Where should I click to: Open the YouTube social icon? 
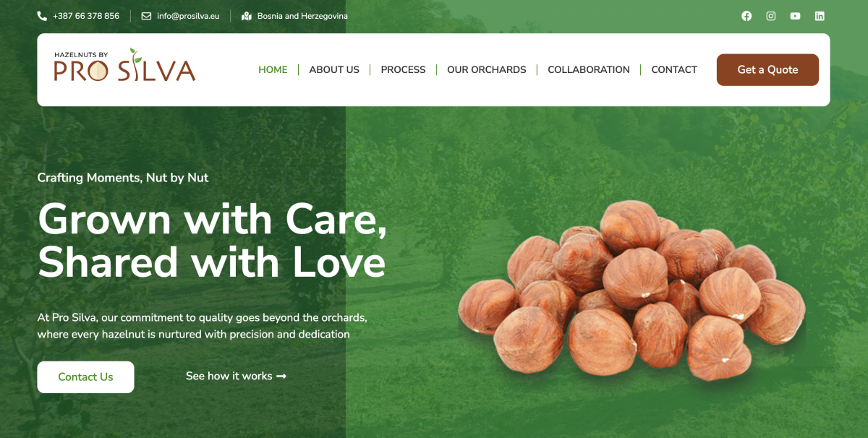point(796,16)
